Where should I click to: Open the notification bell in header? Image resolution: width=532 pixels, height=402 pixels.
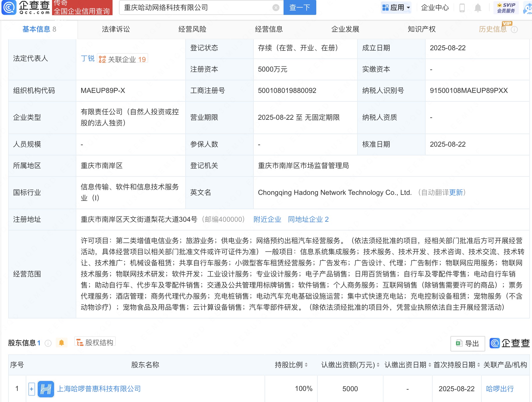478,8
